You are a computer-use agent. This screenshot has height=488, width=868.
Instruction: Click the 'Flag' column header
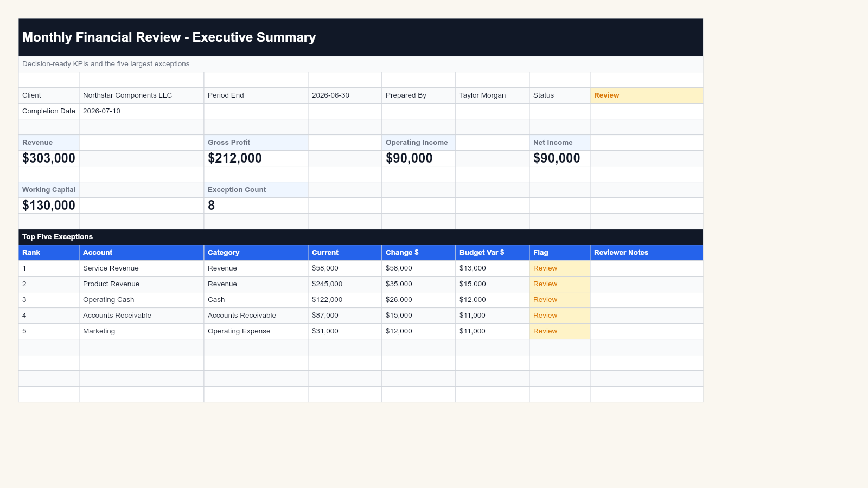[560, 253]
